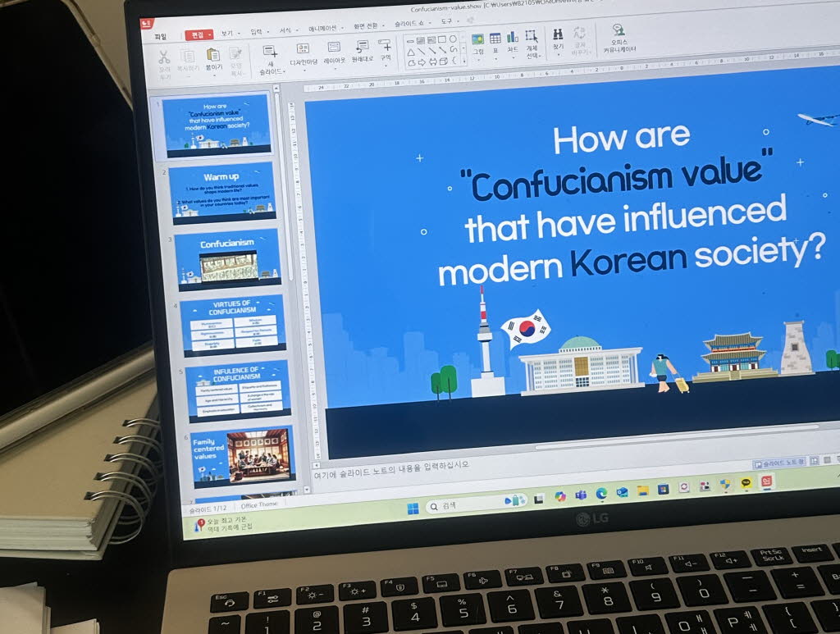Launch the Office Communicator (오피스 커뮤니케이터) icon

pos(618,31)
